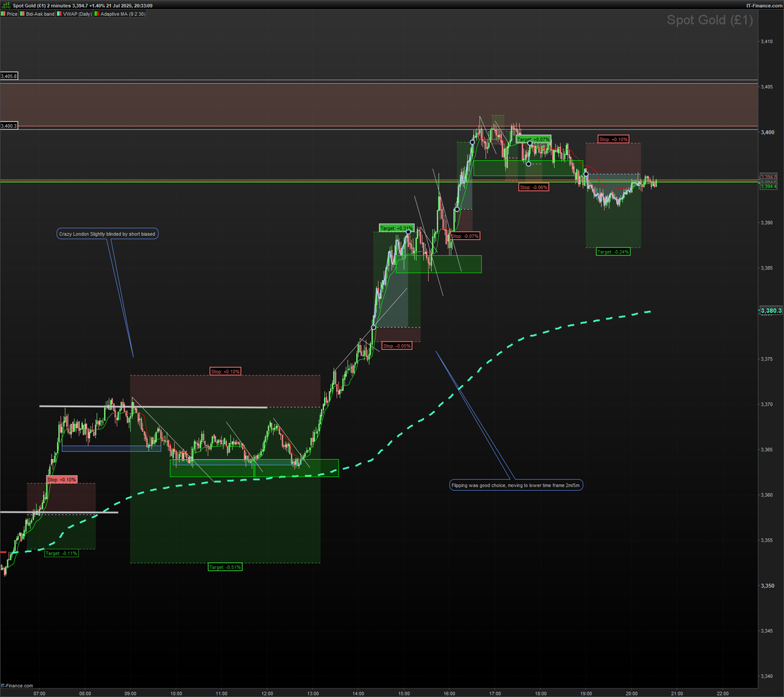Click the 'Target: -0.11%' label
Screen dimensions: 784x697
point(61,553)
